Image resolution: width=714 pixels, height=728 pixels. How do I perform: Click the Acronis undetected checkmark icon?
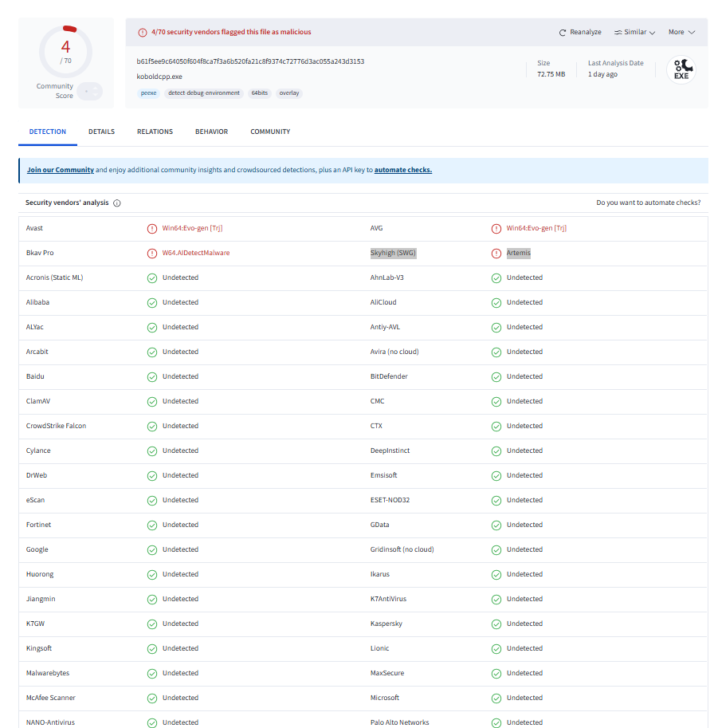click(152, 278)
